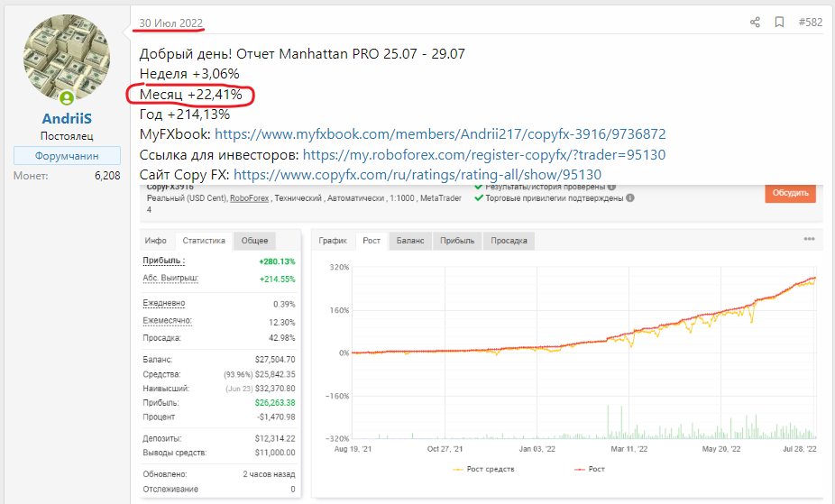
Task: Click the Наивысший value $32,370.80
Action: (275, 389)
